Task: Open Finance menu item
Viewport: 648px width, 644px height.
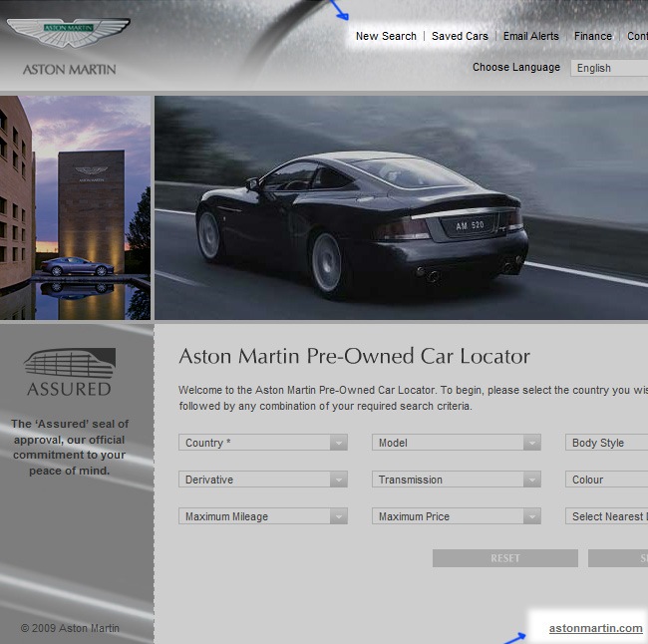Action: tap(592, 36)
